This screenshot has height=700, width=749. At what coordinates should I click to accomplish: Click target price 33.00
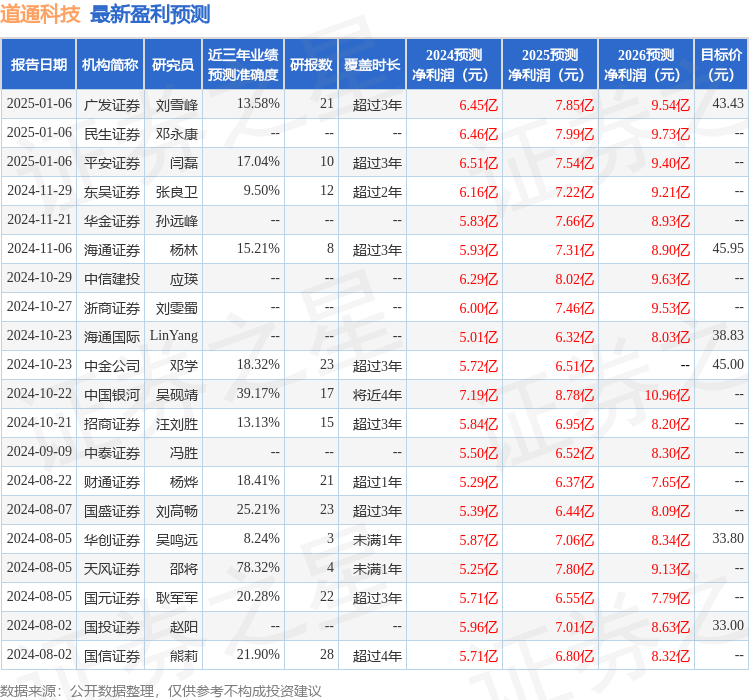point(728,626)
